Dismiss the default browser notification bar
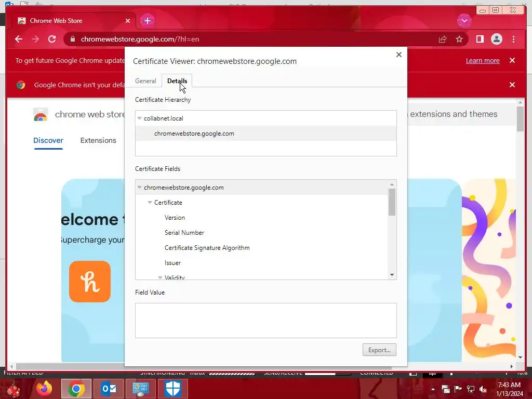This screenshot has height=399, width=532. 512,85
